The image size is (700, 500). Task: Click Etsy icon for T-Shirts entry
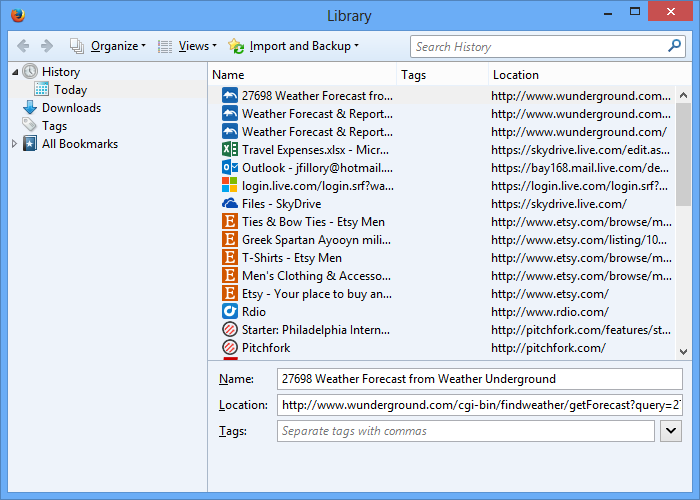[229, 258]
